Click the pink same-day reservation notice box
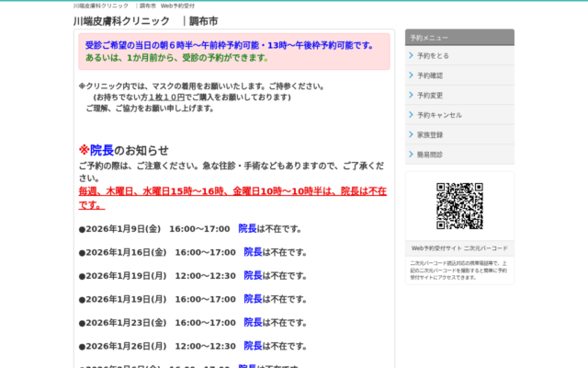The height and width of the screenshot is (368, 588). [233, 51]
